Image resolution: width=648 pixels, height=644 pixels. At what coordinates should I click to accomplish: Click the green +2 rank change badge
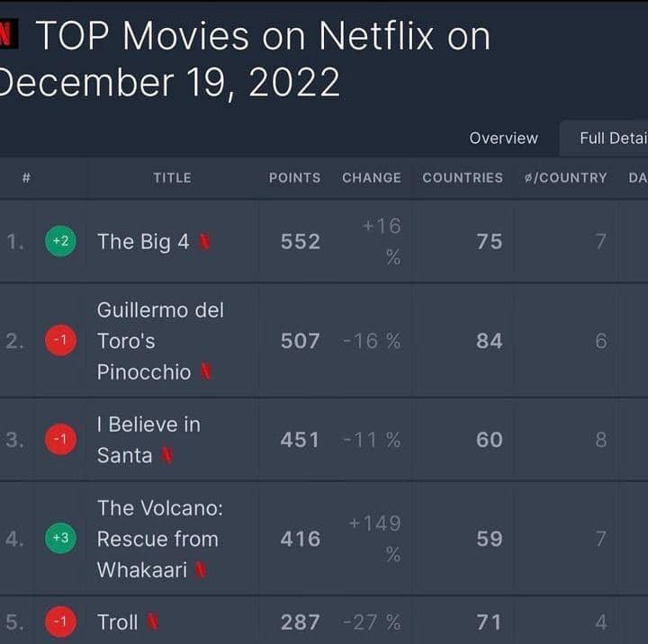click(60, 241)
